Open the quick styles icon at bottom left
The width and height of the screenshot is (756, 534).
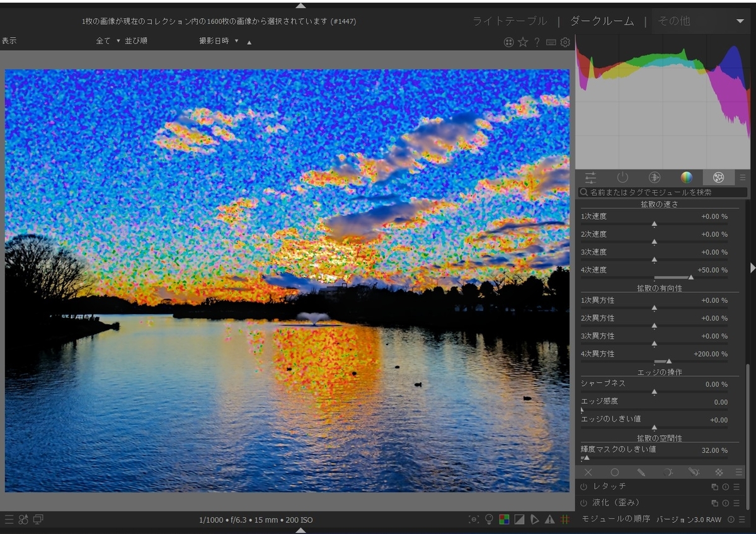(23, 520)
